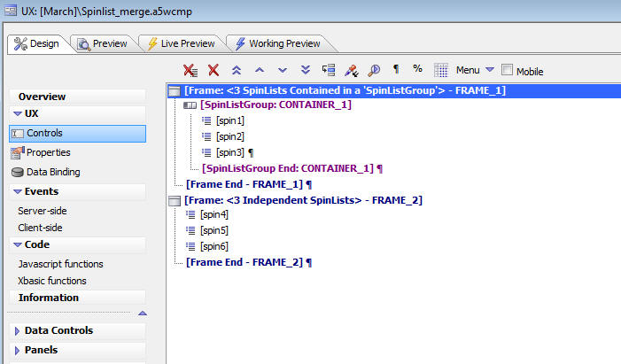Screen dimensions: 621x364
Task: Expand the Panels section
Action: 17,350
